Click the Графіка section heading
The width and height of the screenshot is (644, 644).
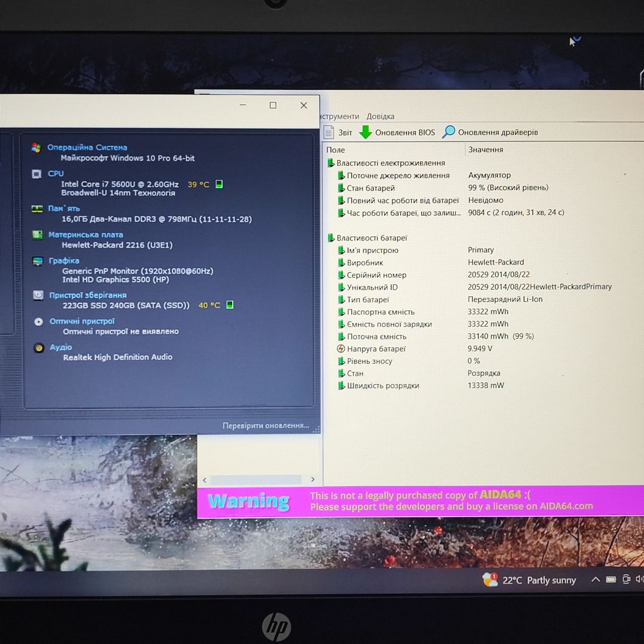[64, 261]
